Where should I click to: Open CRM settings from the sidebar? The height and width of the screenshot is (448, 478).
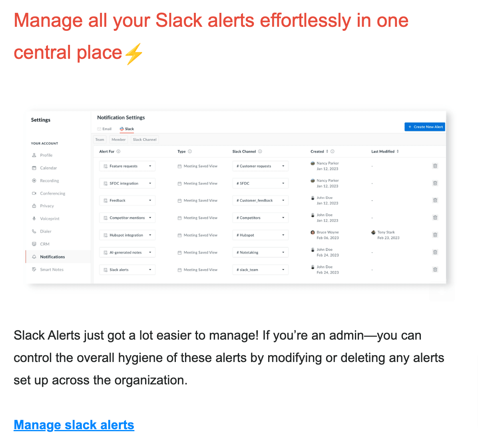pyautogui.click(x=34, y=244)
